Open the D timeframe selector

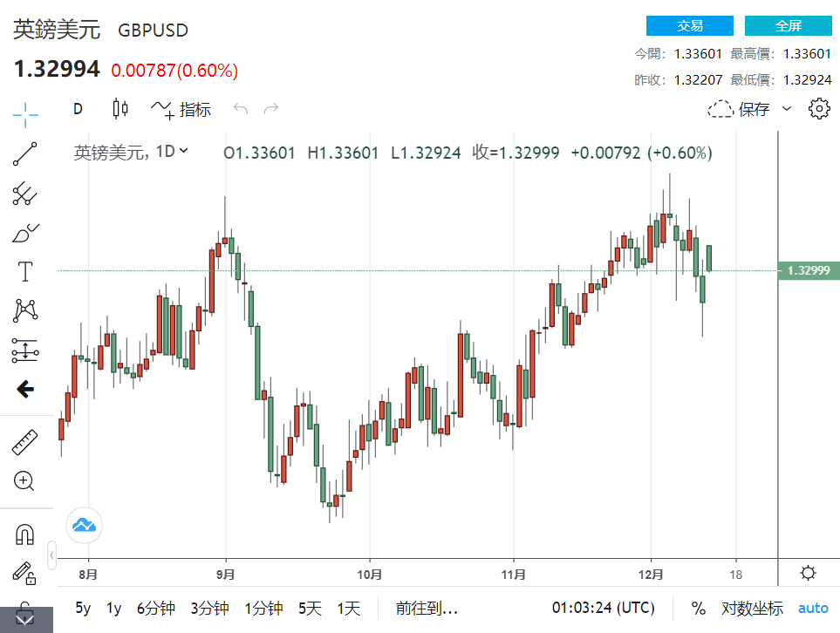pyautogui.click(x=78, y=109)
